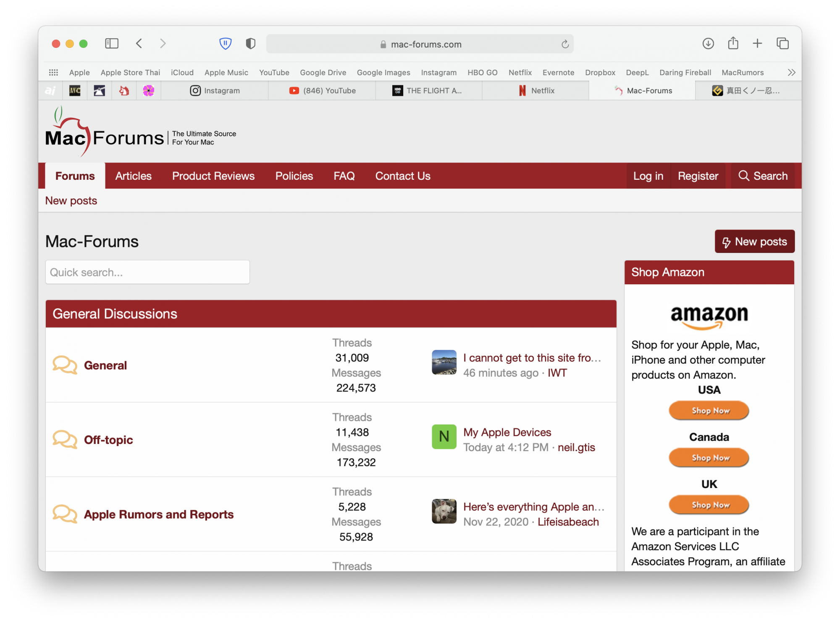
Task: Click the Apple Rumors chat bubble icon
Action: coord(65,514)
